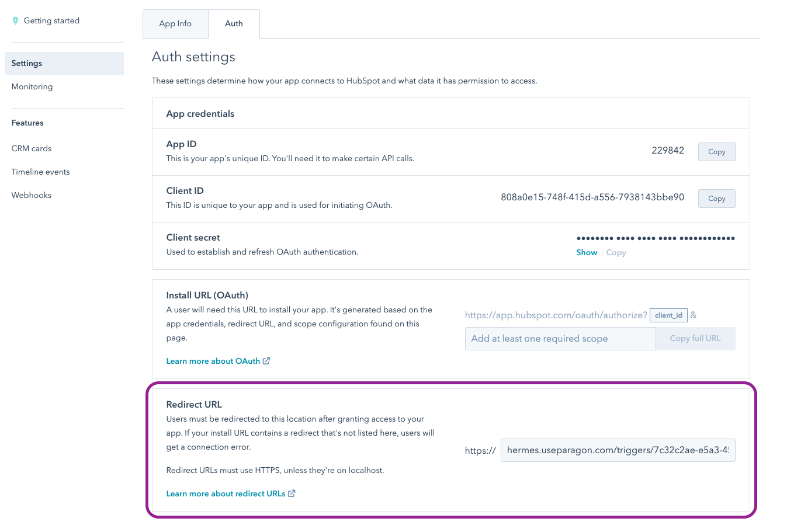Open Learn more about OAuth link
This screenshot has height=532, width=787.
coord(213,361)
